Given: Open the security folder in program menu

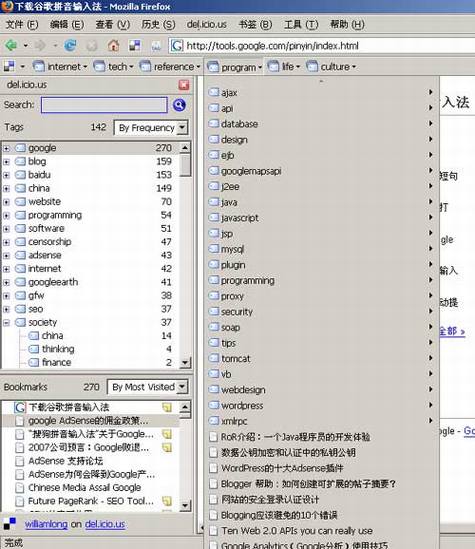Looking at the screenshot, I should tap(320, 312).
